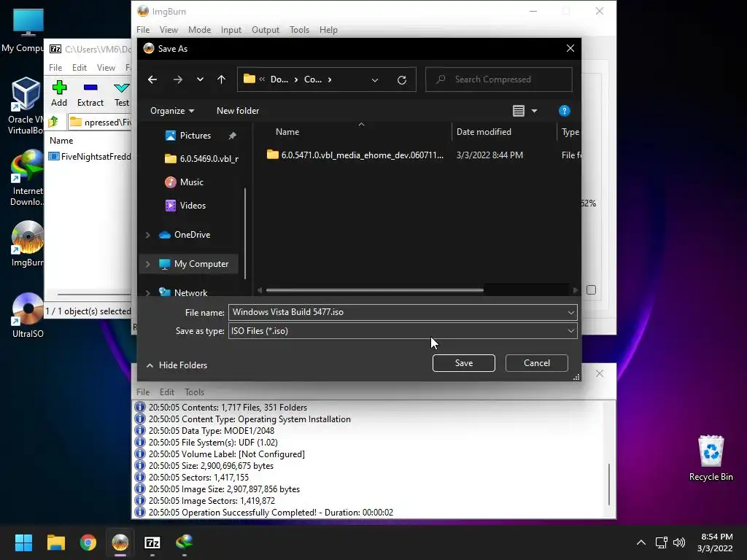Go up one folder level

(x=221, y=79)
